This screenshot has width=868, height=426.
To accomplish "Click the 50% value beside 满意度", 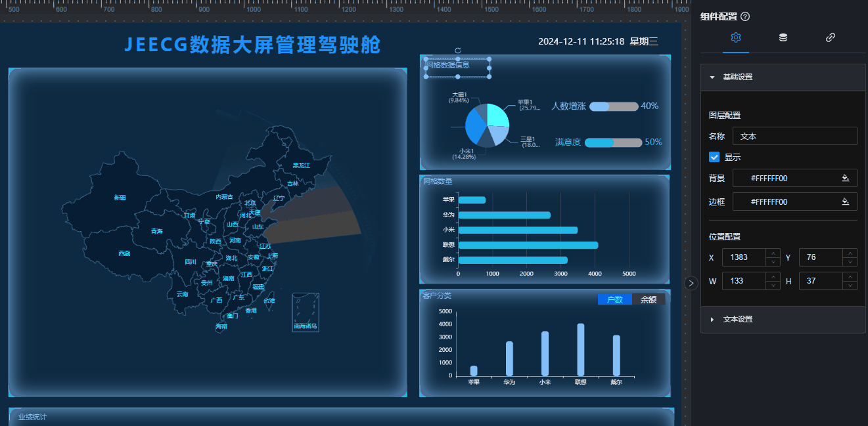I will pyautogui.click(x=653, y=142).
